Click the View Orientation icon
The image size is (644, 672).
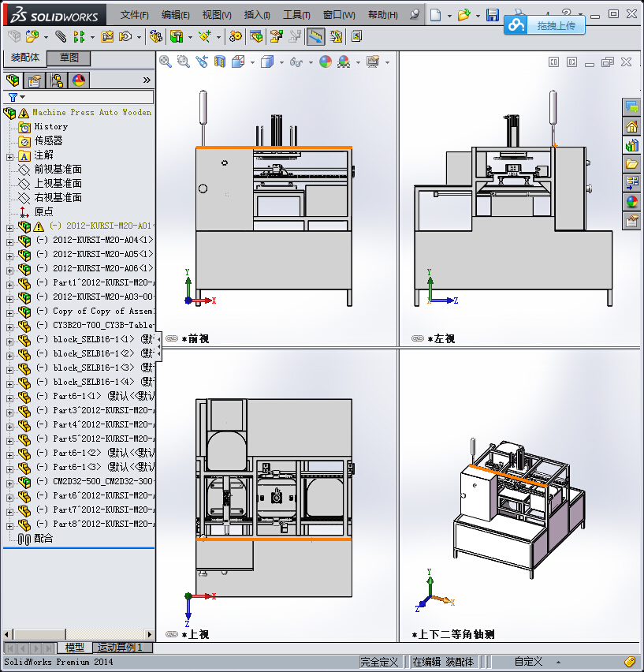238,62
